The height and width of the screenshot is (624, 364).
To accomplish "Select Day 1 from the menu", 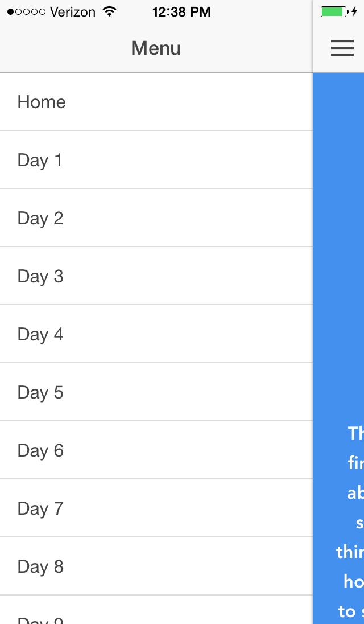I will tap(156, 159).
